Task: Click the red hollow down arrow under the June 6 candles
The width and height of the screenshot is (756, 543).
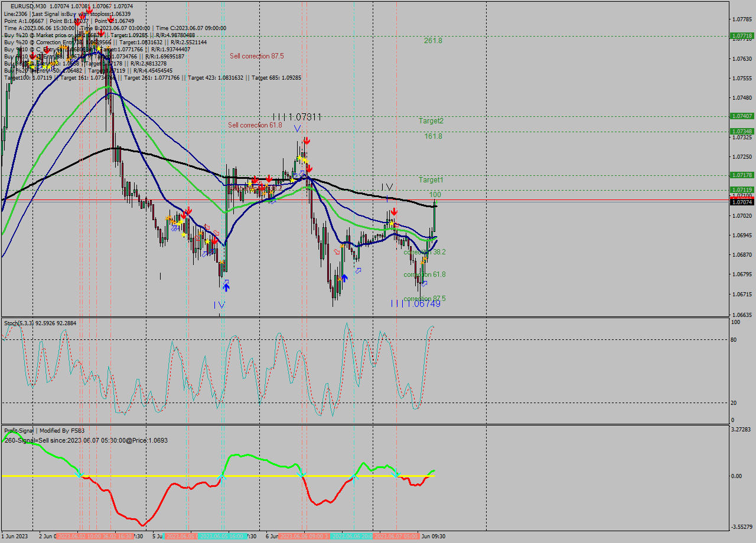Action: click(x=337, y=251)
